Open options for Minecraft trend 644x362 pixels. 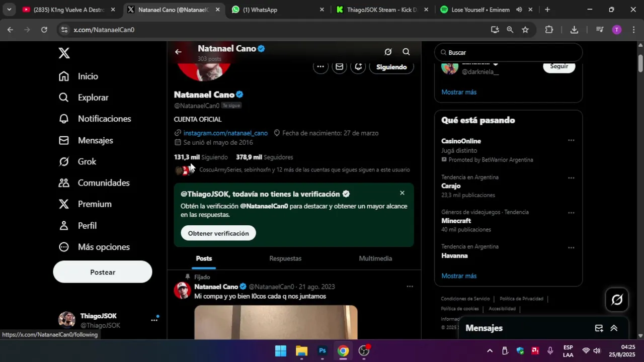(571, 213)
